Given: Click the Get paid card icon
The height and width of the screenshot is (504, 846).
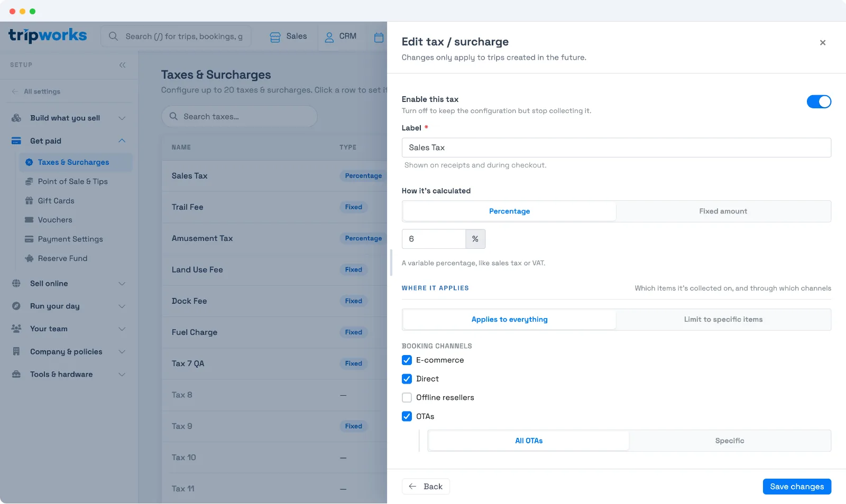Looking at the screenshot, I should tap(16, 141).
